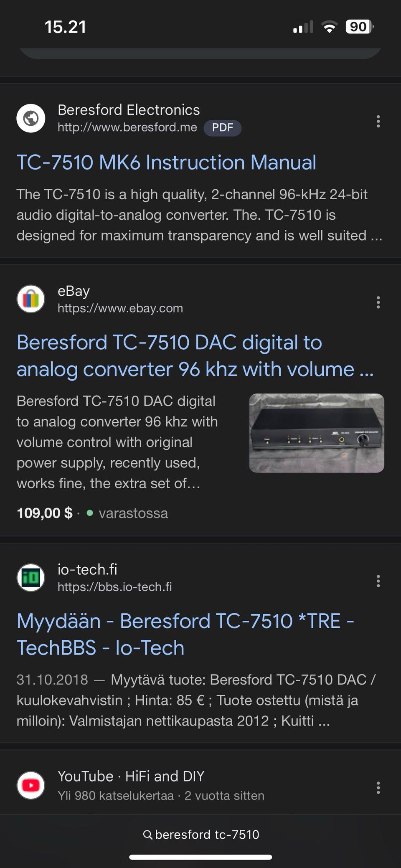Screen dimensions: 401x868
Task: Open more options for eBay result
Action: (378, 302)
